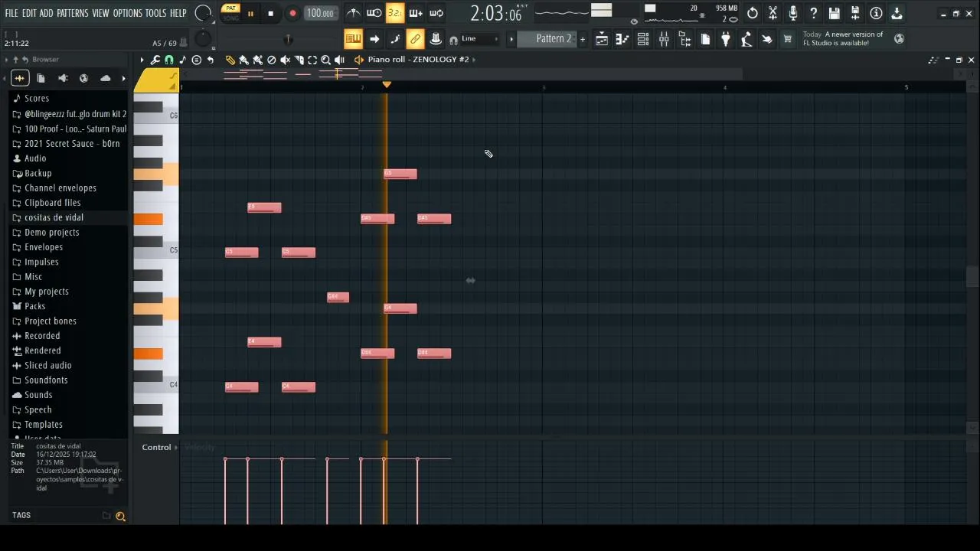Screen dimensions: 980x551
Task: Open the EDIT menu
Action: (29, 13)
